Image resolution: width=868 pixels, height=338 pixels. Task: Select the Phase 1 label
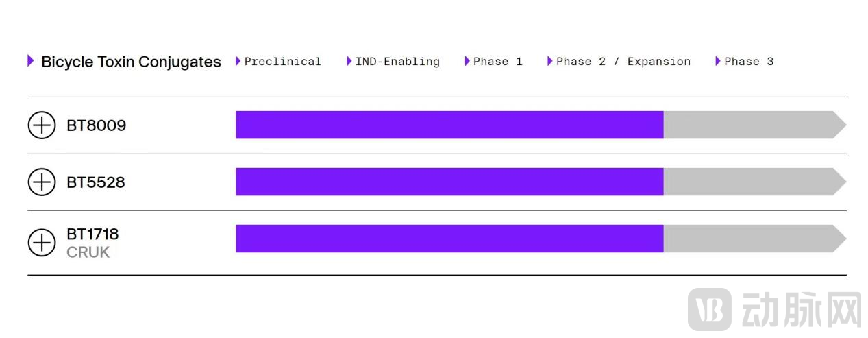(x=498, y=62)
